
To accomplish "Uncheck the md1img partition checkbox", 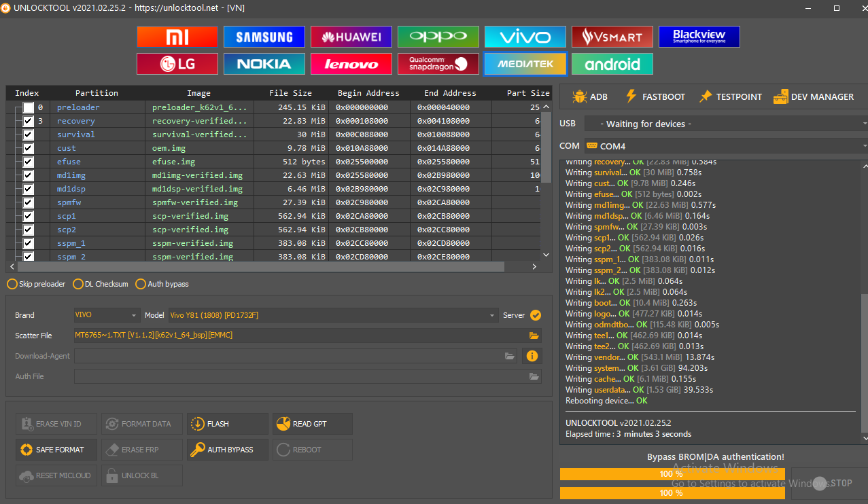I will pos(28,175).
